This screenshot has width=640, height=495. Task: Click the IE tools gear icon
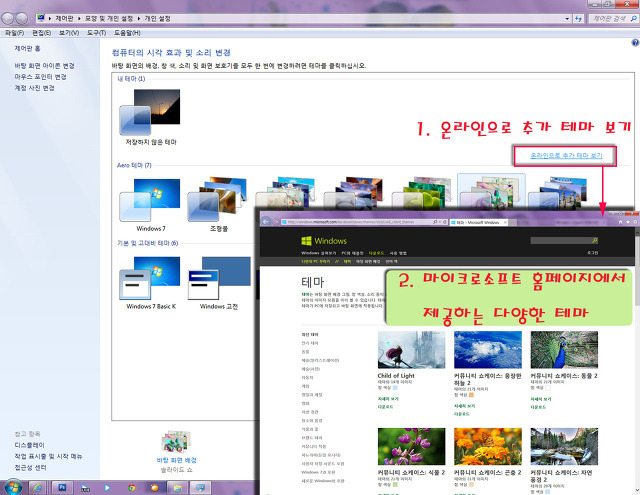point(635,222)
